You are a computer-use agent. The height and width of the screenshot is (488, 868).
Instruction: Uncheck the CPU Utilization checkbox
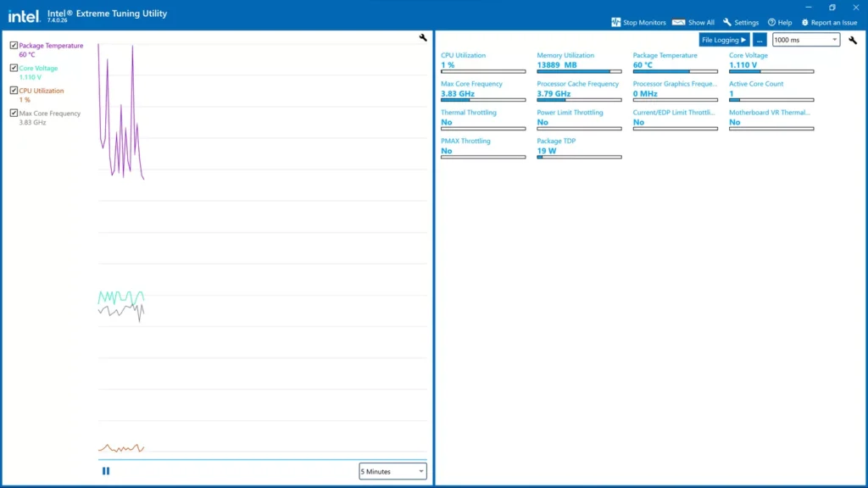click(x=14, y=91)
